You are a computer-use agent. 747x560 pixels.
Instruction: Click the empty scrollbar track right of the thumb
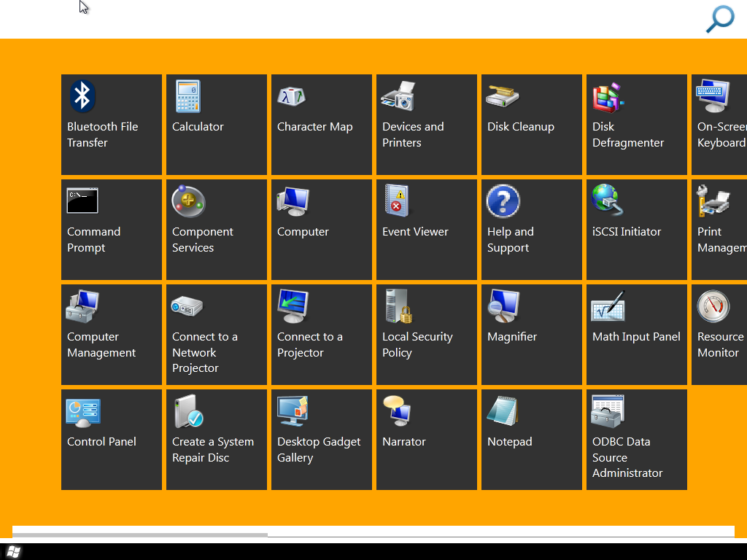click(x=500, y=535)
